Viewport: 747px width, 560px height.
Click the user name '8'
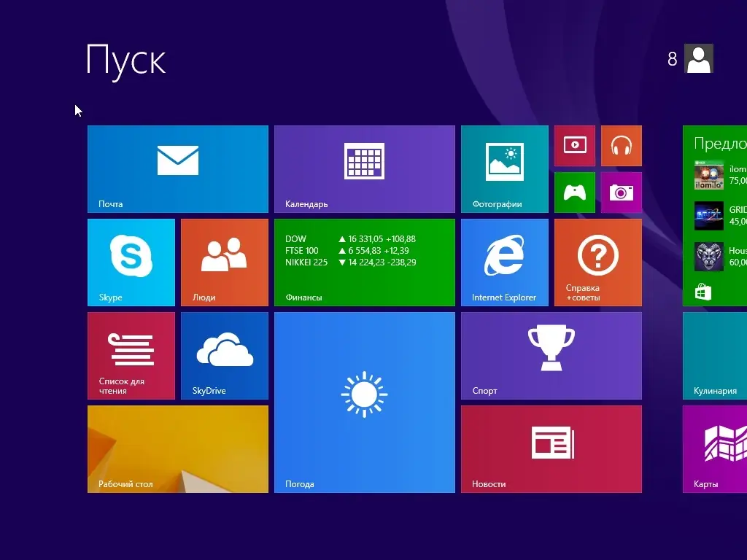672,59
